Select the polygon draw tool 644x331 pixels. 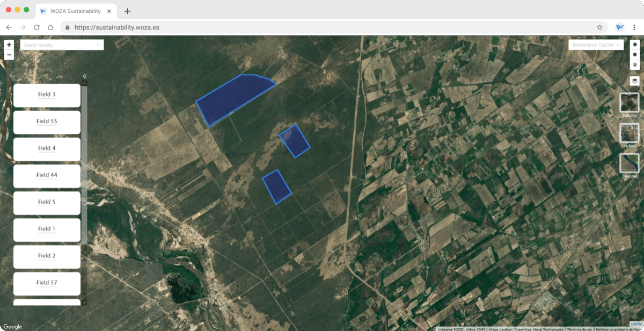pyautogui.click(x=635, y=45)
